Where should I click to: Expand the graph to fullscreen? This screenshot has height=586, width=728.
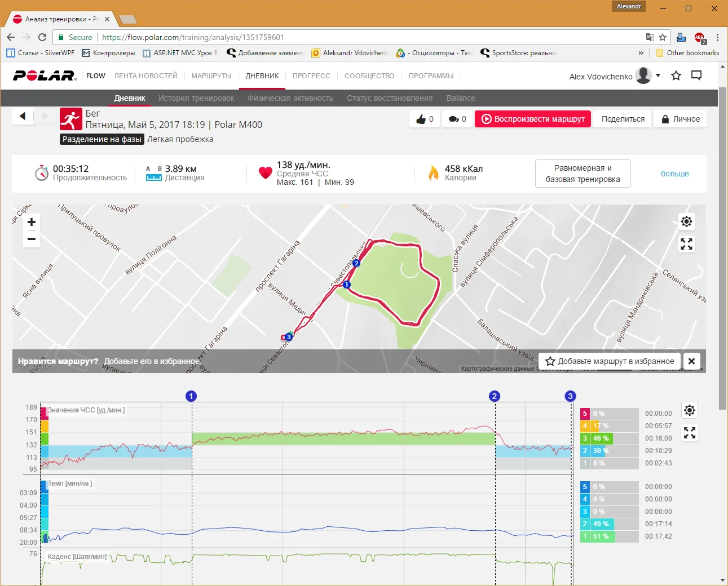coord(689,433)
